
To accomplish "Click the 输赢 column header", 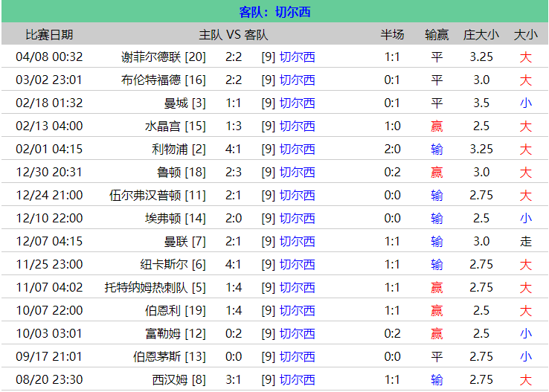I will coord(437,34).
